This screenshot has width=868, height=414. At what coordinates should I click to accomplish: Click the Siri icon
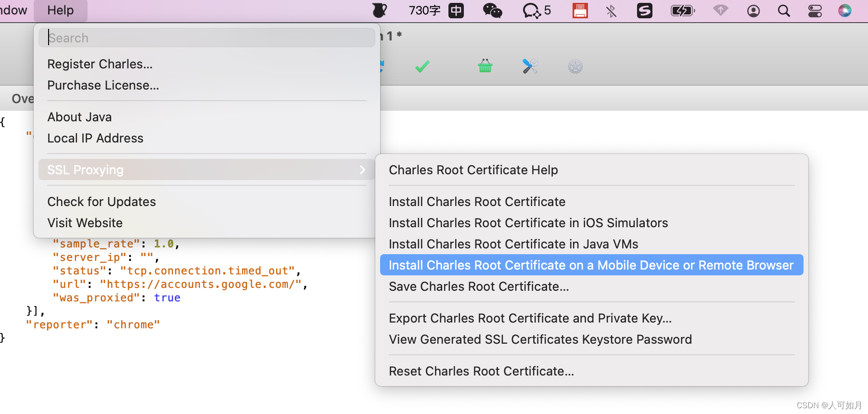pyautogui.click(x=845, y=11)
